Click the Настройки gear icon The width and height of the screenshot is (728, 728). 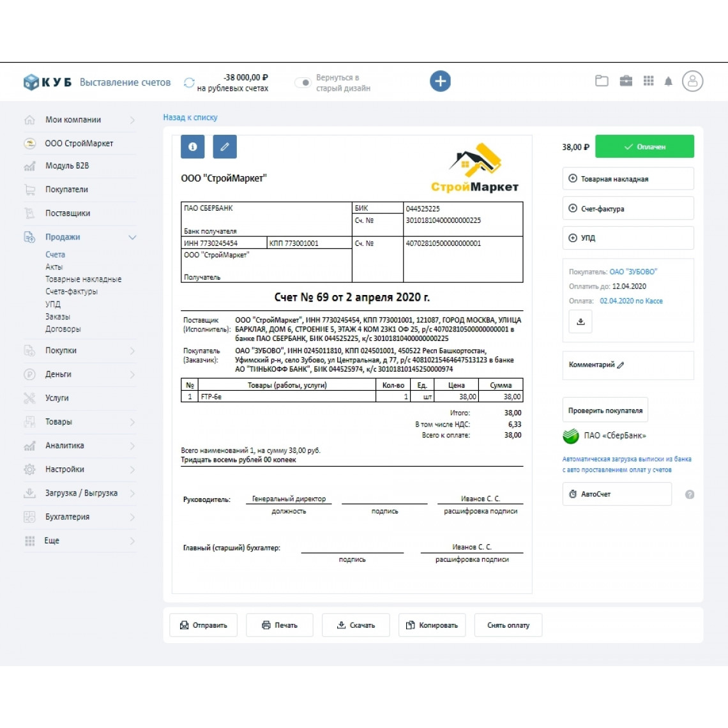[x=30, y=469]
